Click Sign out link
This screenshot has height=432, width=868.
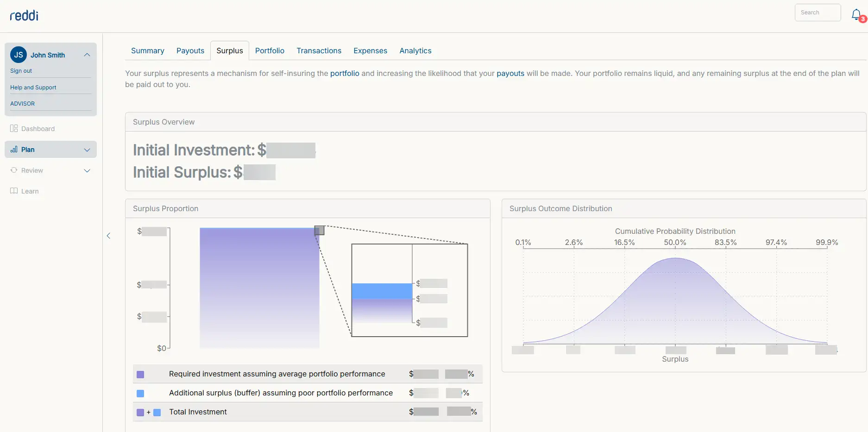pos(21,71)
